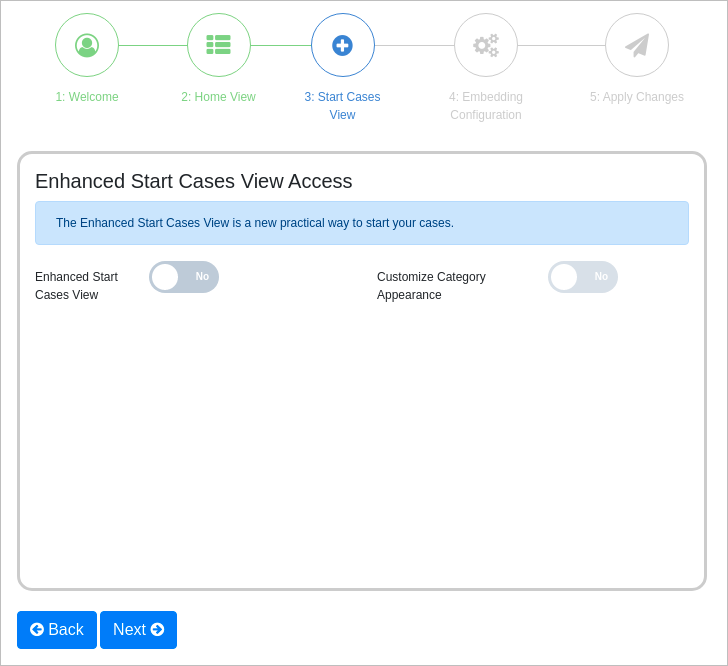Click the 'Enhanced Start Cases View Access' heading

[194, 181]
